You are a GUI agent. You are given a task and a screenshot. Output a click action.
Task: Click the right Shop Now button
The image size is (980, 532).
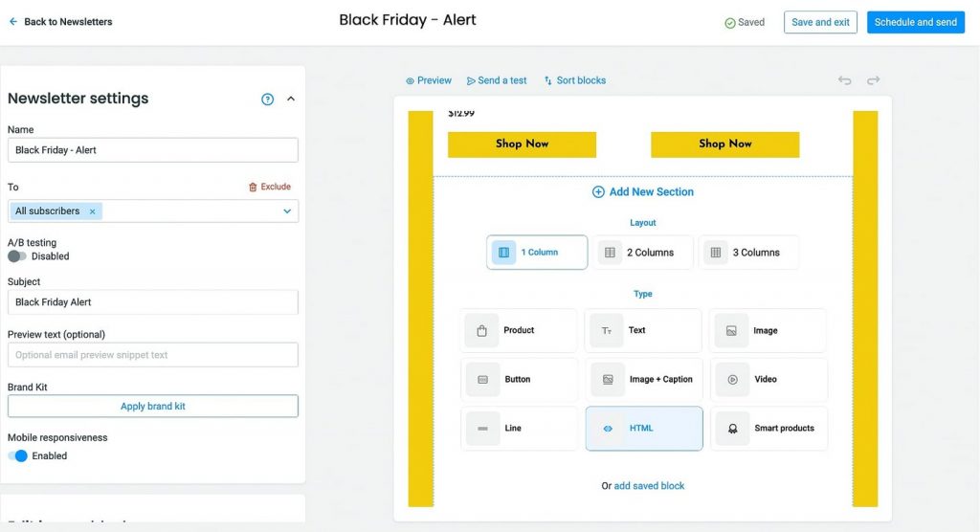pos(725,144)
